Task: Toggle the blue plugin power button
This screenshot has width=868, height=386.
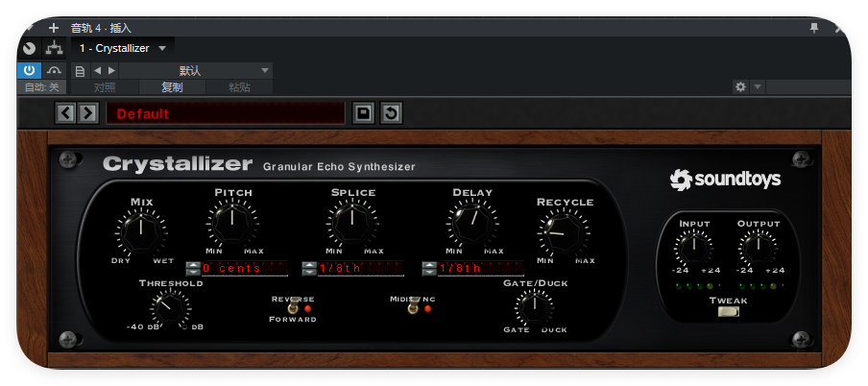Action: (30, 70)
